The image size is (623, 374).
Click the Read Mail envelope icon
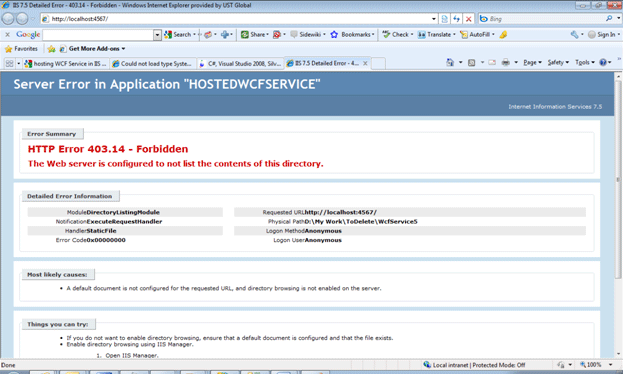point(492,62)
